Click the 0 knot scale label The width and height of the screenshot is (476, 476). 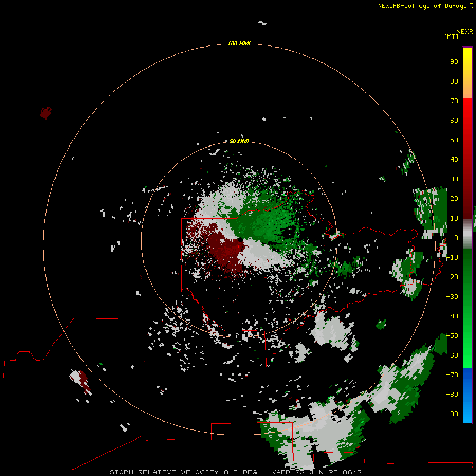(x=456, y=238)
